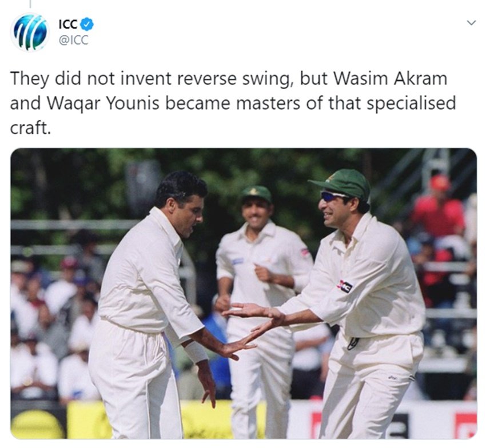
Task: Open the ICC profile avatar
Action: tap(30, 32)
